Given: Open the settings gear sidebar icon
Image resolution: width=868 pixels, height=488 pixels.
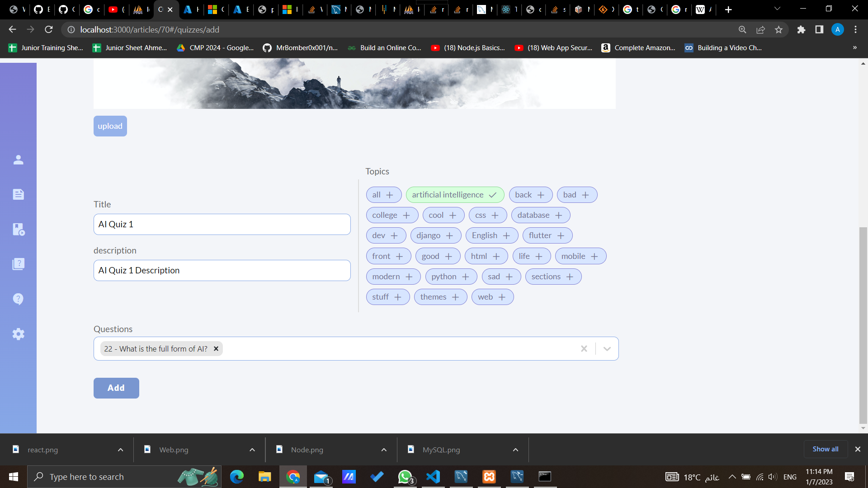Looking at the screenshot, I should pos(18,334).
